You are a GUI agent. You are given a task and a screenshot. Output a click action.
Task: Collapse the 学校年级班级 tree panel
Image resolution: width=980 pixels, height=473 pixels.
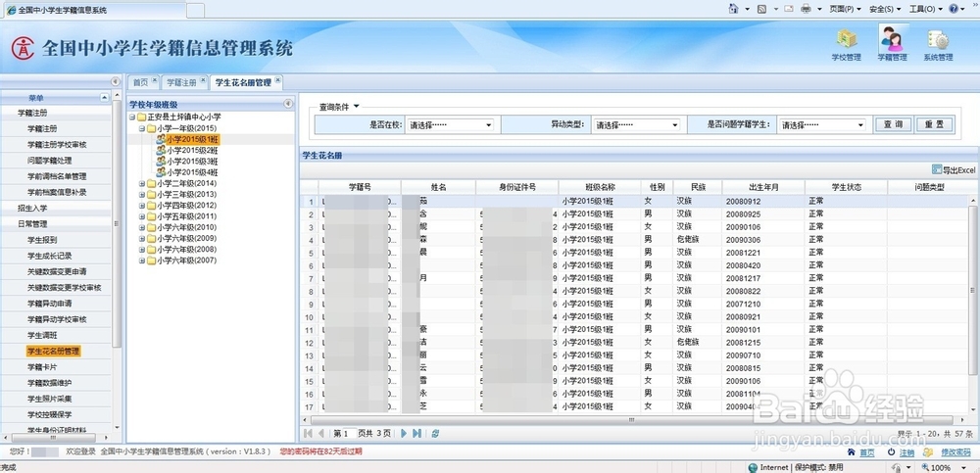click(288, 104)
